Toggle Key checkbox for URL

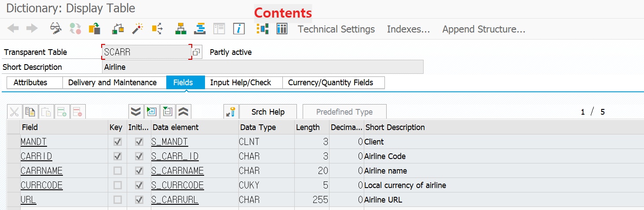(x=117, y=200)
